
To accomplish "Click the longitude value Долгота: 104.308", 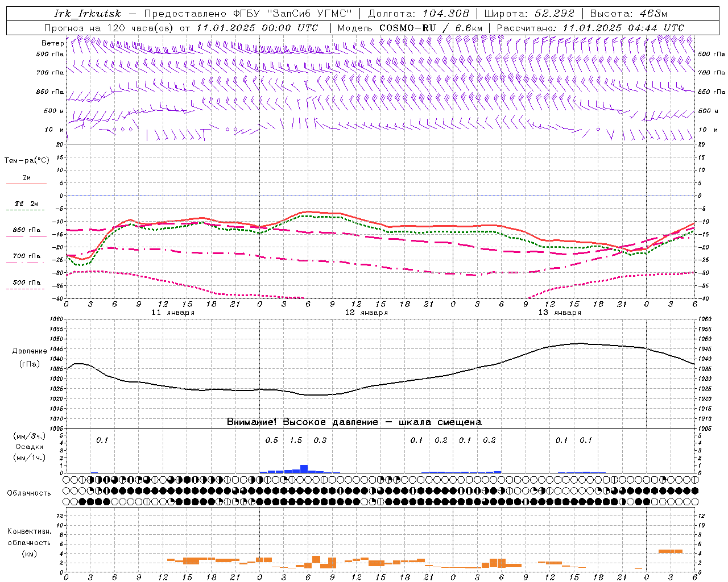I will point(419,14).
